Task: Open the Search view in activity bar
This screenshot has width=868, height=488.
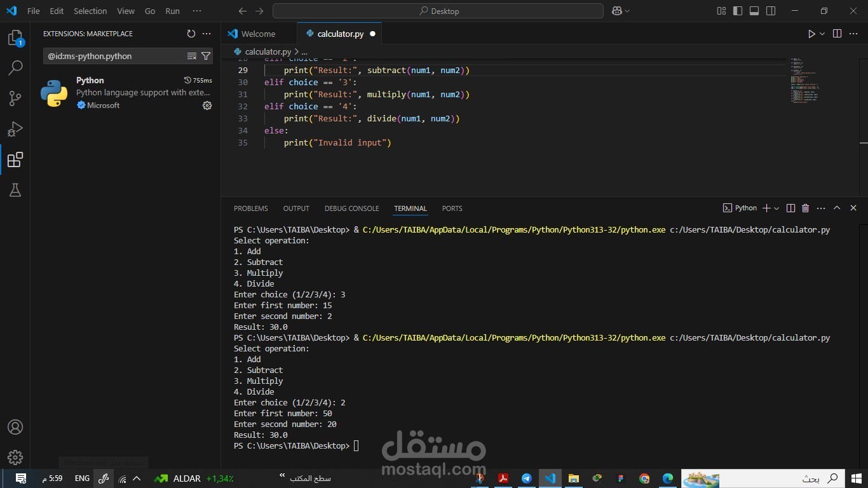Action: [x=15, y=67]
